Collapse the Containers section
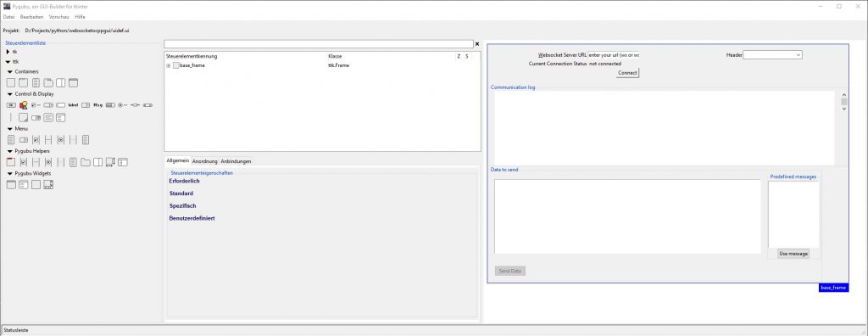The height and width of the screenshot is (336, 868). click(10, 71)
